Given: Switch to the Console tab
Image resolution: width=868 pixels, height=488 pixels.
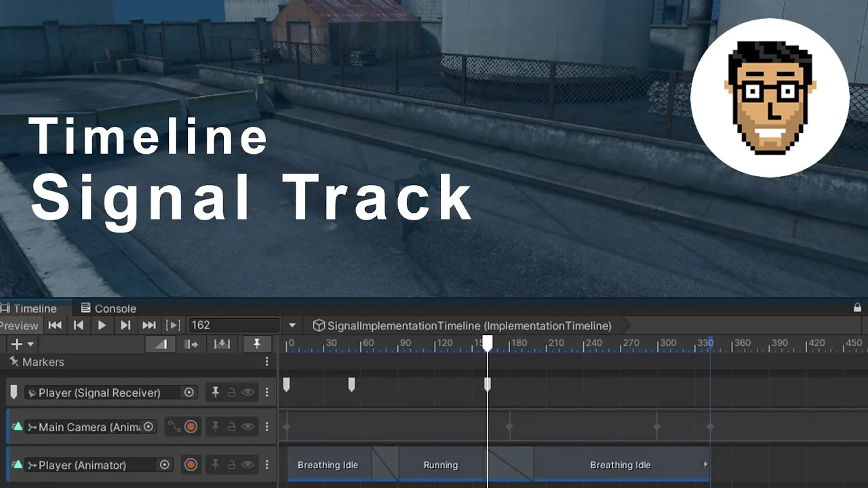Looking at the screenshot, I should 108,308.
